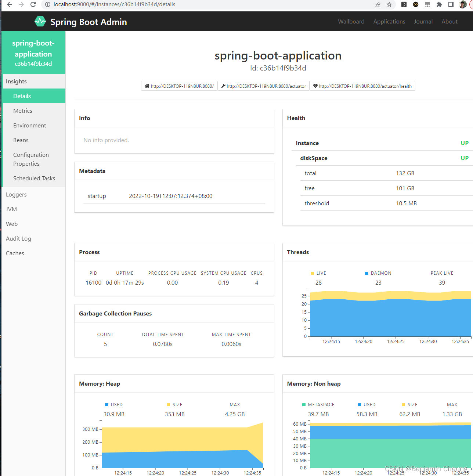This screenshot has height=476, width=473.
Task: Click the Spring Boot Admin heartbeat logo
Action: (x=40, y=21)
